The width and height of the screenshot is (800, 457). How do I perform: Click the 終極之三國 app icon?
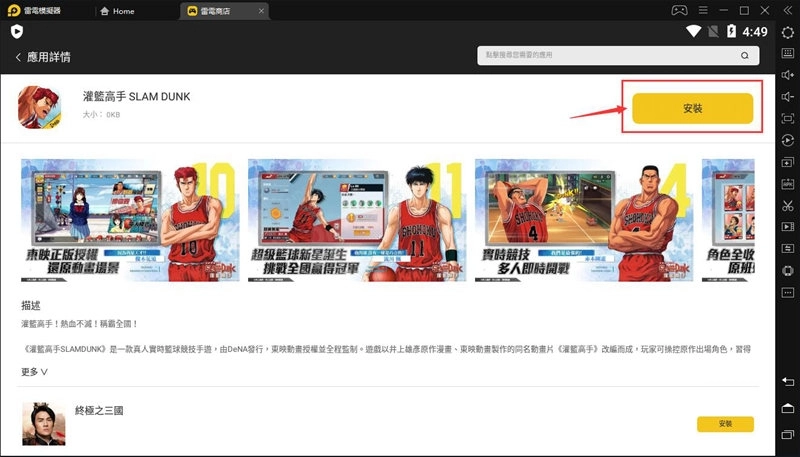coord(44,423)
